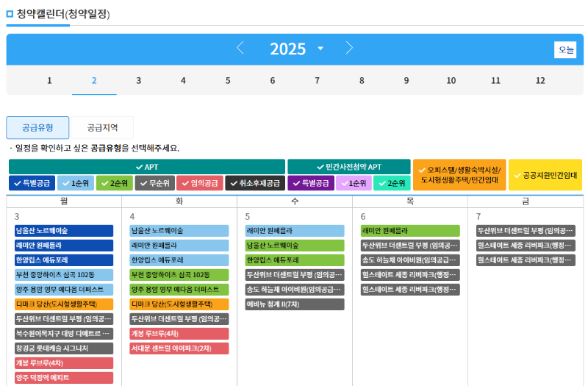Open 개봉 루브루(4차) on Tuesday 4
588x386 pixels.
(179, 334)
